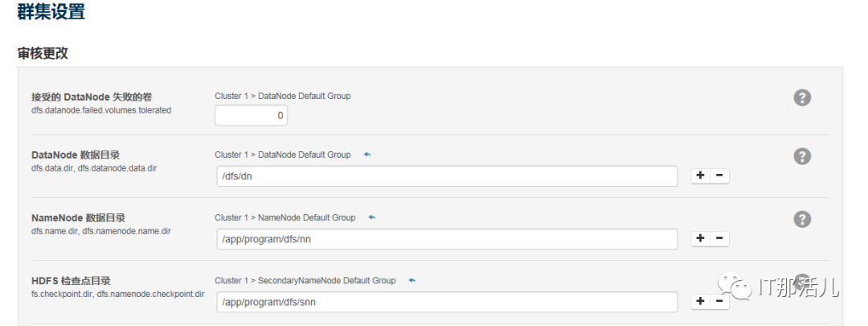Screen dimensions: 868x326
Task: Click the /dfs/dn path input field
Action: click(x=446, y=176)
